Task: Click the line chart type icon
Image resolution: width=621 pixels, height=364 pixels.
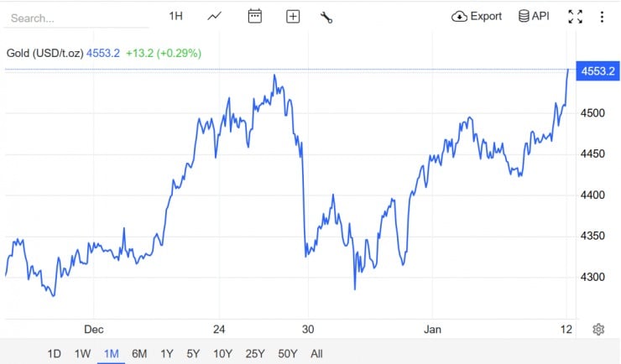Action: (215, 16)
